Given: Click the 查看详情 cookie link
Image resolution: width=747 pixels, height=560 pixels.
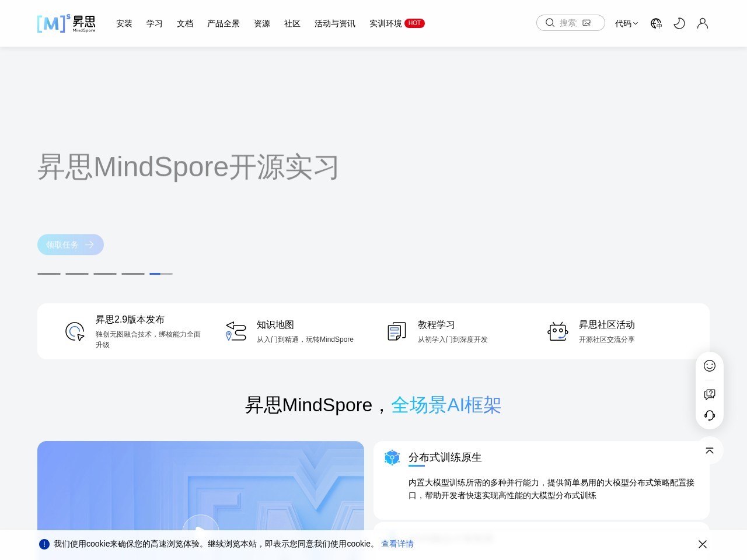Looking at the screenshot, I should click(397, 544).
